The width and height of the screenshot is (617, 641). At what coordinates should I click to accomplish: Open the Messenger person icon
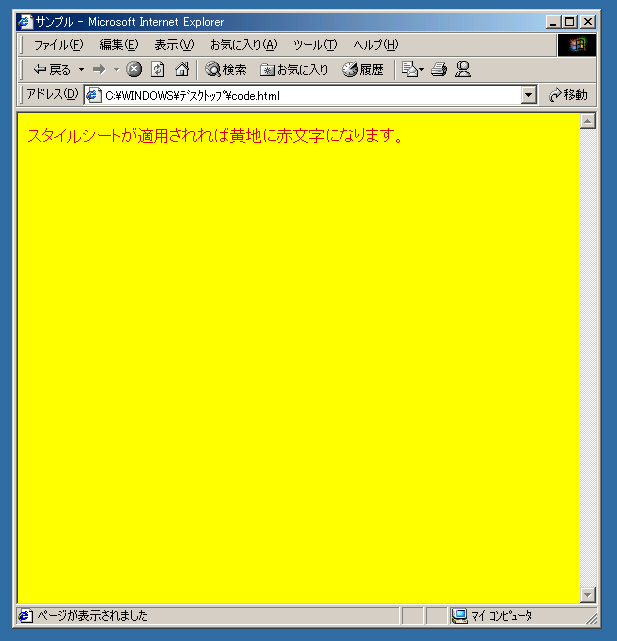pos(463,69)
